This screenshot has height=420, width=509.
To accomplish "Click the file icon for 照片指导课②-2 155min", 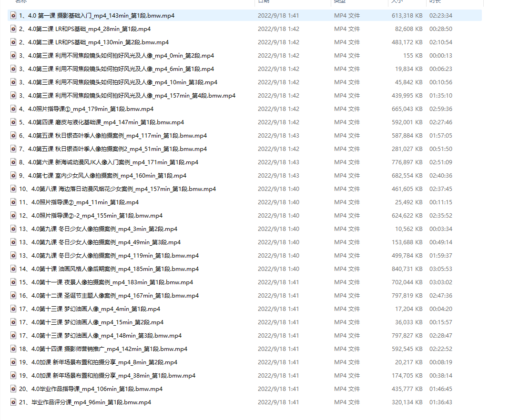I will click(x=13, y=215).
